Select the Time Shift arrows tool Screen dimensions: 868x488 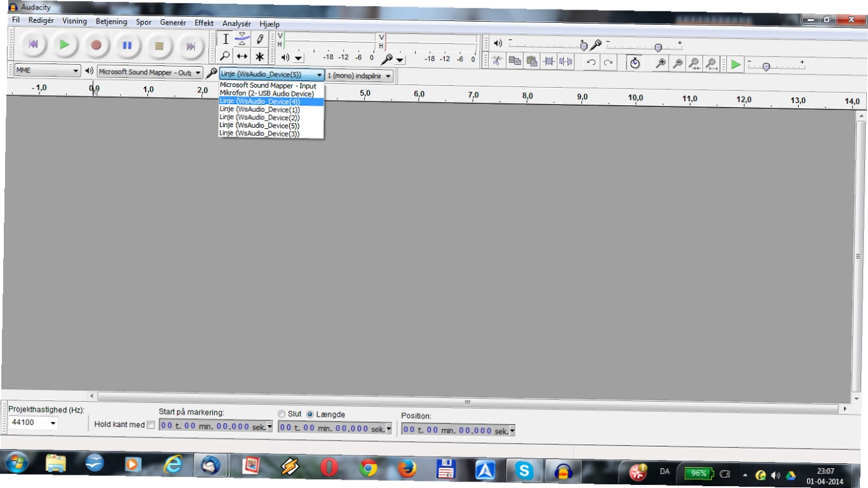[242, 57]
